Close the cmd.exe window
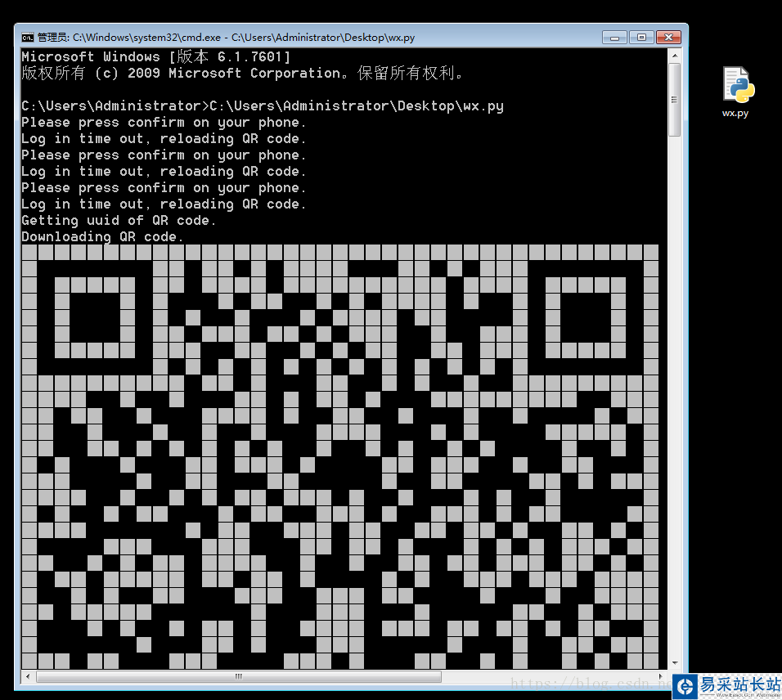The height and width of the screenshot is (700, 782). (669, 38)
